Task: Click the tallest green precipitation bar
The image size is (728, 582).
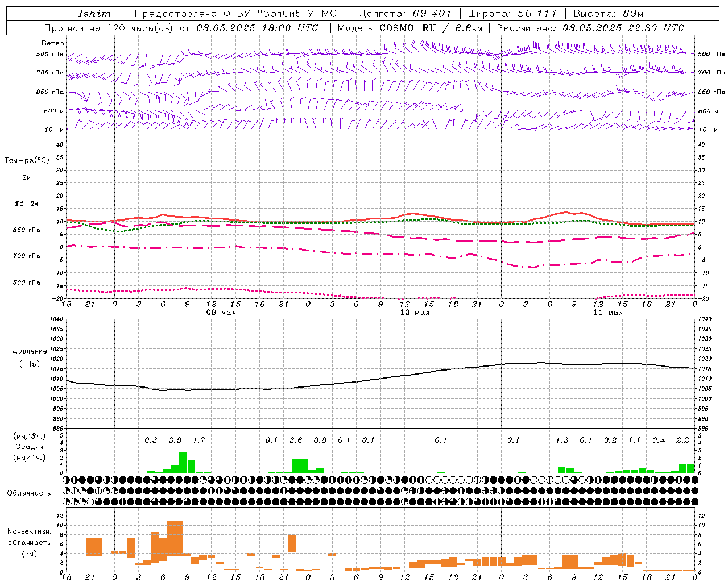Action: (183, 463)
